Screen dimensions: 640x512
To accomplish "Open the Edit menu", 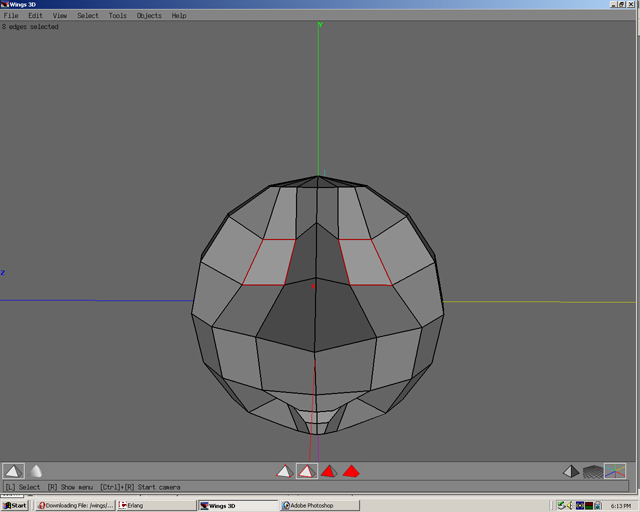I will (35, 16).
